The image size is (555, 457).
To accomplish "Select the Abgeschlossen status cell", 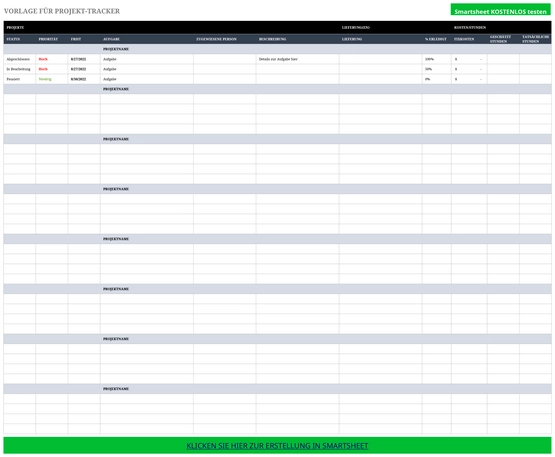I will click(x=19, y=59).
